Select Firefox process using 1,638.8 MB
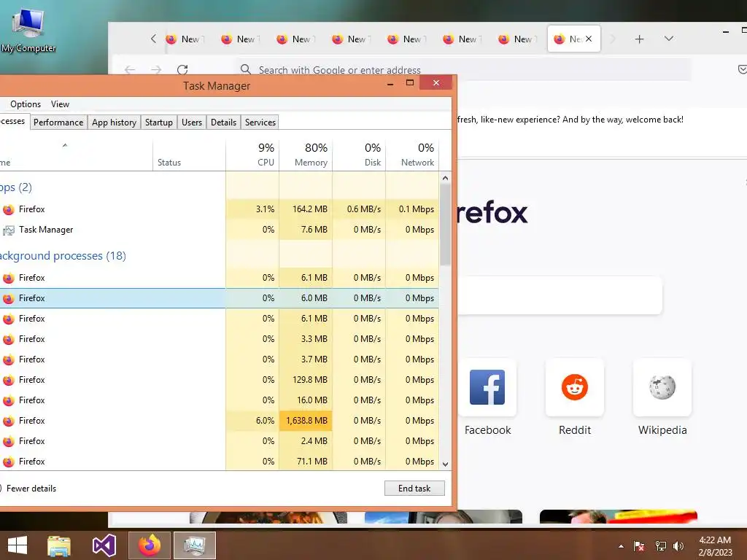Screen dimensions: 747x560 tap(219, 421)
